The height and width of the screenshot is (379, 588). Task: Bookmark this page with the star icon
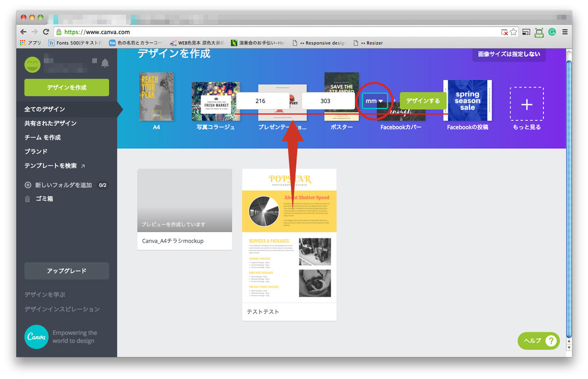tap(514, 32)
